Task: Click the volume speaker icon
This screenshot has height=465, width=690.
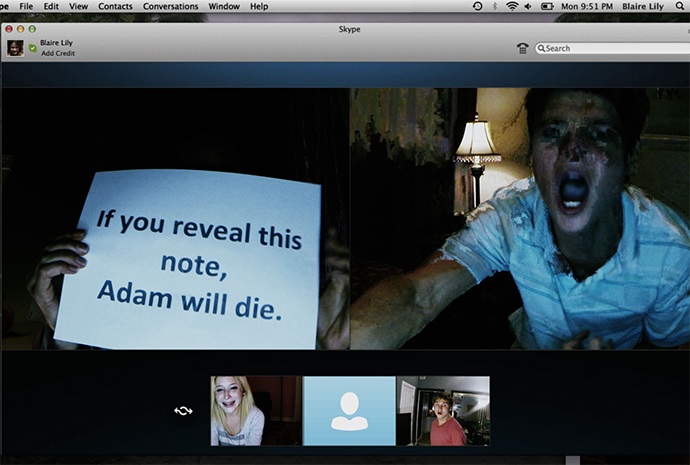Action: [528, 6]
